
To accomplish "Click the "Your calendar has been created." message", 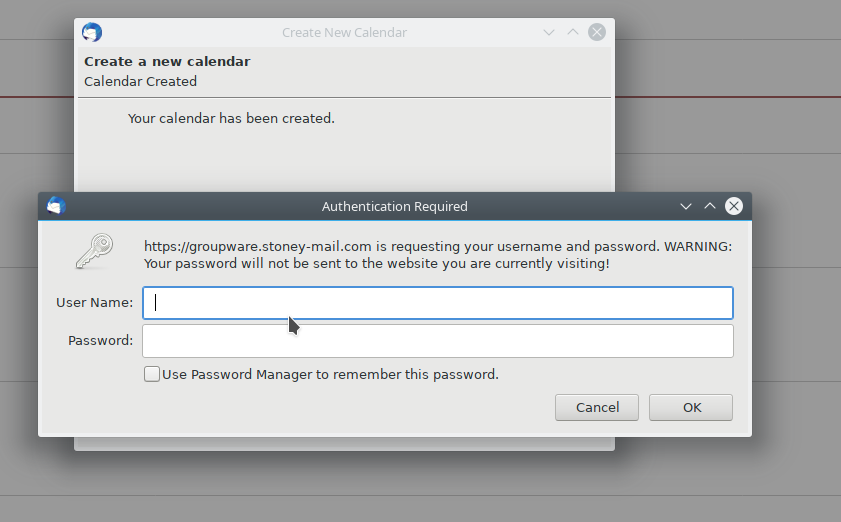I will [231, 118].
